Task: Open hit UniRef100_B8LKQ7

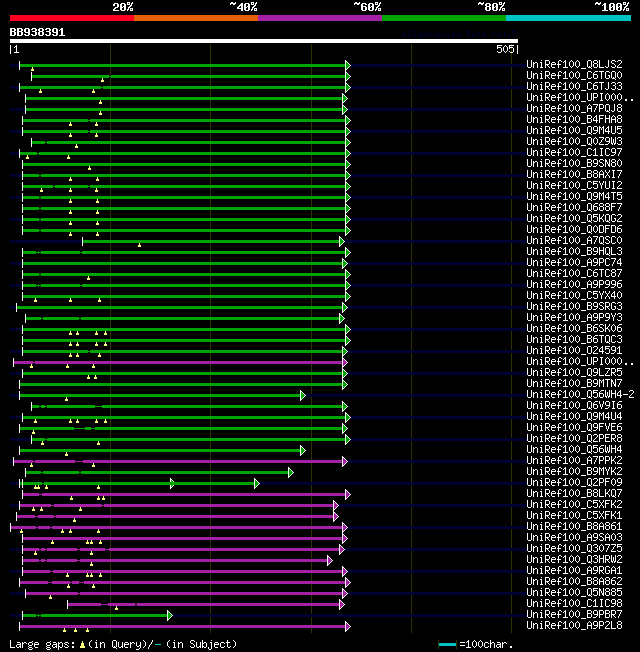Action: [x=574, y=493]
